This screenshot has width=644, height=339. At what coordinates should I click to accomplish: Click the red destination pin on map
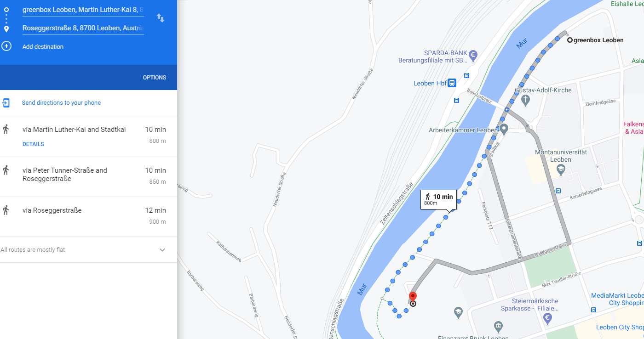pos(413,298)
